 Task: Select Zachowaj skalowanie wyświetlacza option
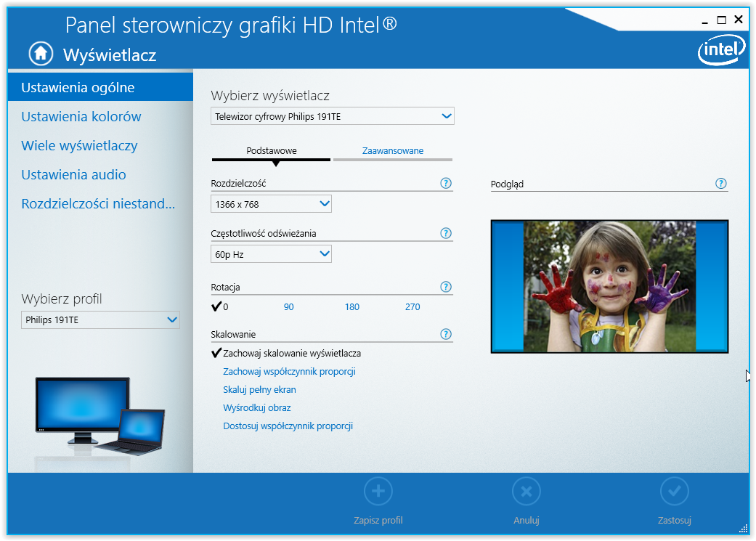click(x=286, y=354)
